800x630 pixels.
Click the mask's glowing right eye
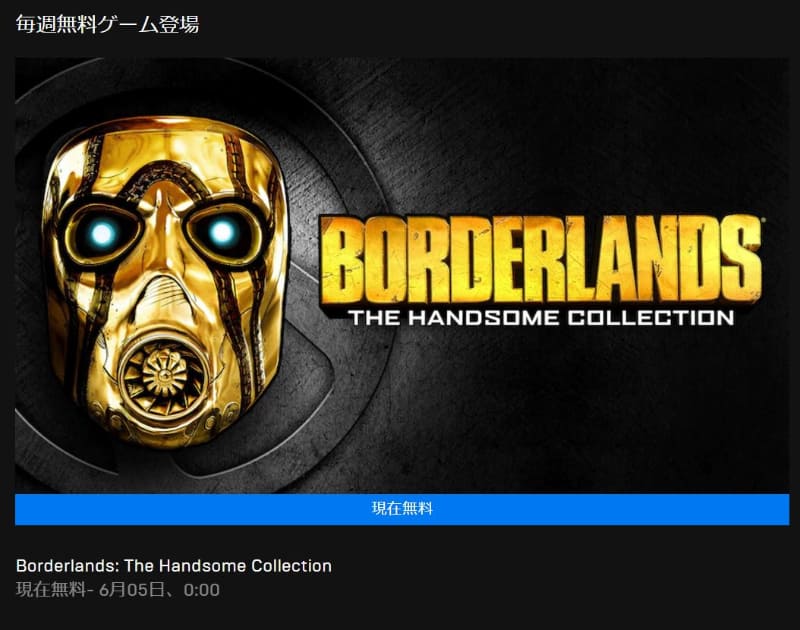[x=222, y=233]
